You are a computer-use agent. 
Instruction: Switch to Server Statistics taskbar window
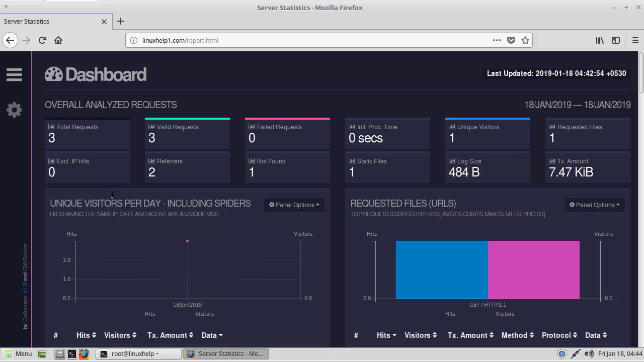[x=226, y=353]
